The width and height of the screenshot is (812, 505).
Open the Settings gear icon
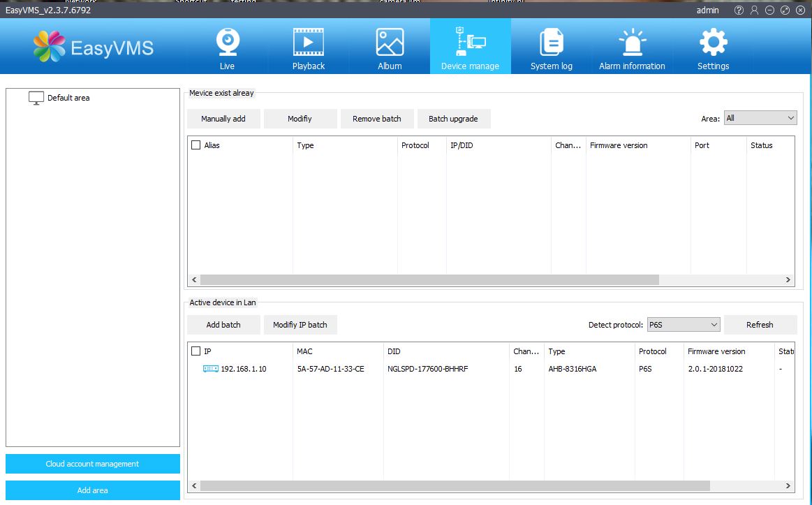point(713,43)
